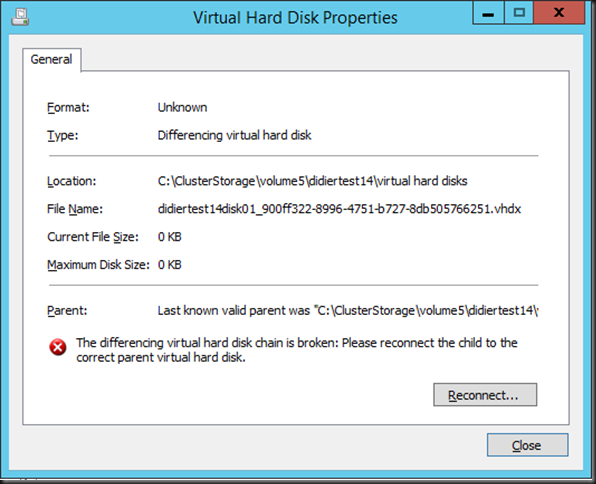Click the Parent: label
Viewport: 596px width, 484px height.
tap(67, 311)
